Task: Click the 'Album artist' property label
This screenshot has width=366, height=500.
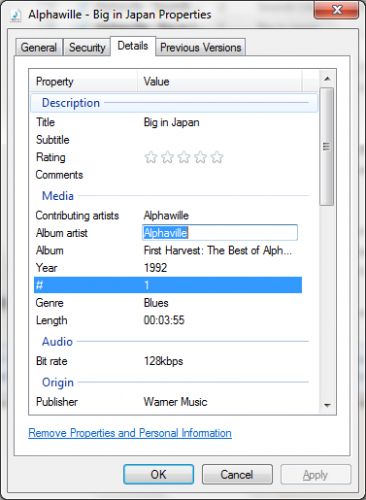Action: tap(62, 233)
